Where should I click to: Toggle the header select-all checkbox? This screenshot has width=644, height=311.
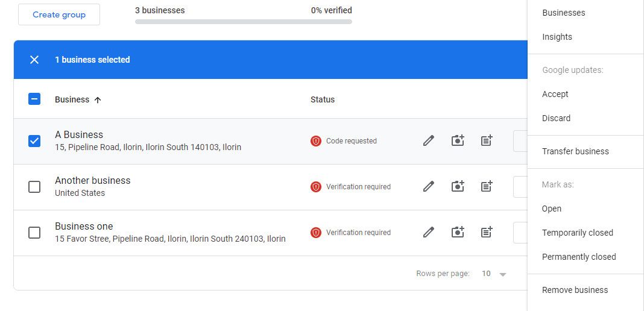[34, 99]
